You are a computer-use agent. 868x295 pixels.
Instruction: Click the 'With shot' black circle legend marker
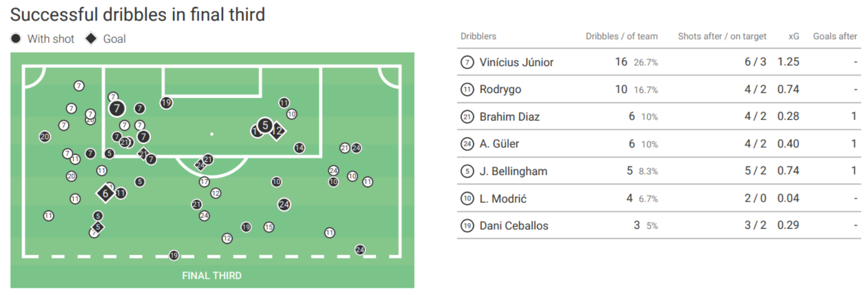(16, 39)
